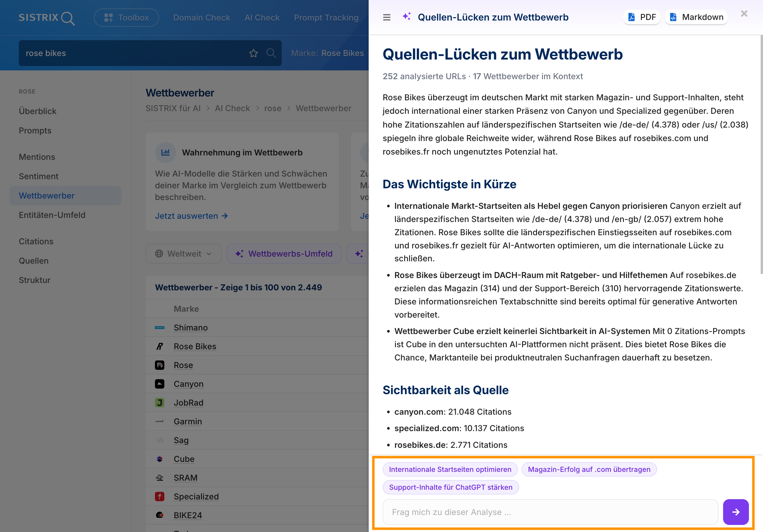
Task: Open Canyon in competitor table
Action: coord(188,384)
